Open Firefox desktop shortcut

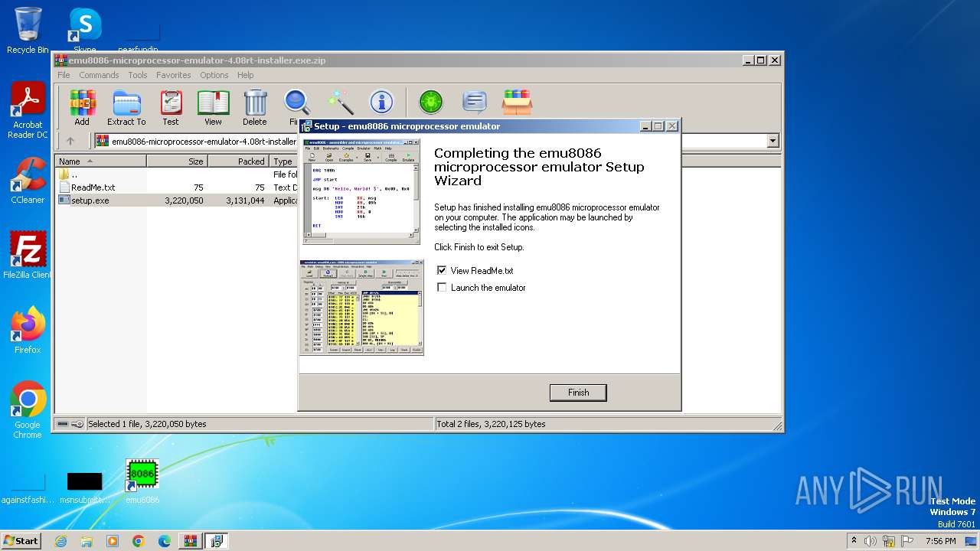coord(28,331)
